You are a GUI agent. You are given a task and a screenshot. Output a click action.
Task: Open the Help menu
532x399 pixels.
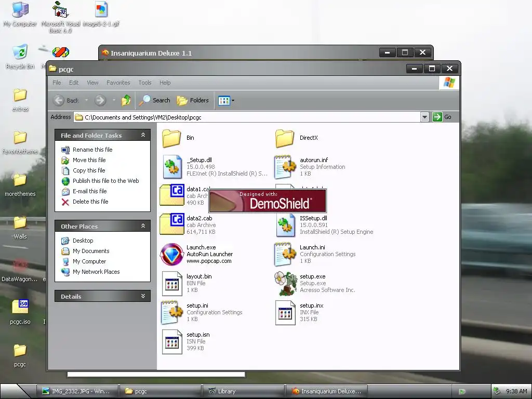coord(165,83)
